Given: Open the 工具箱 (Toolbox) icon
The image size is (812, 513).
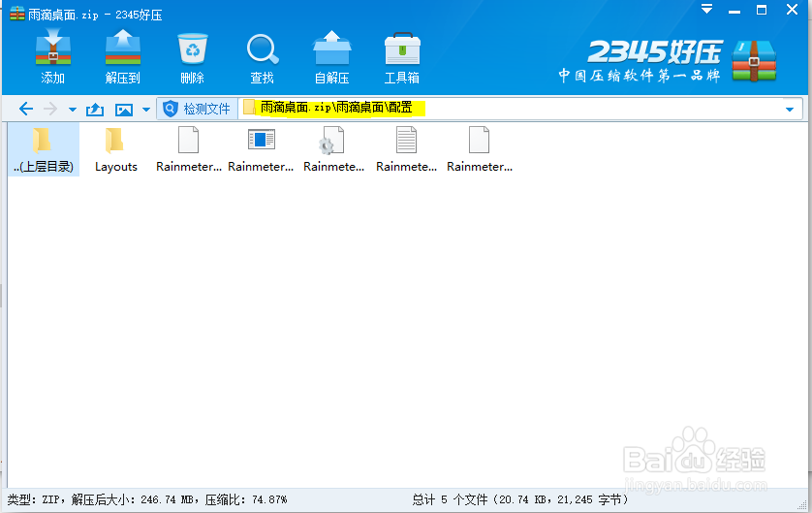Looking at the screenshot, I should [x=402, y=58].
